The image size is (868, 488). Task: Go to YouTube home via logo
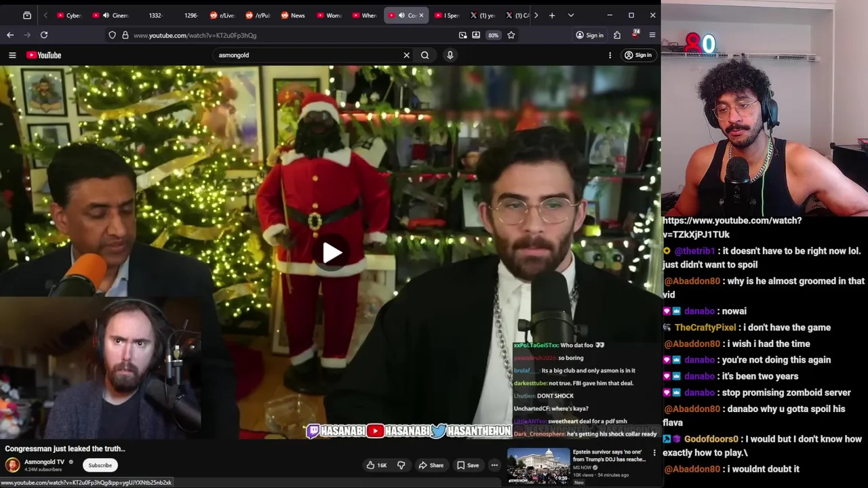click(x=44, y=55)
